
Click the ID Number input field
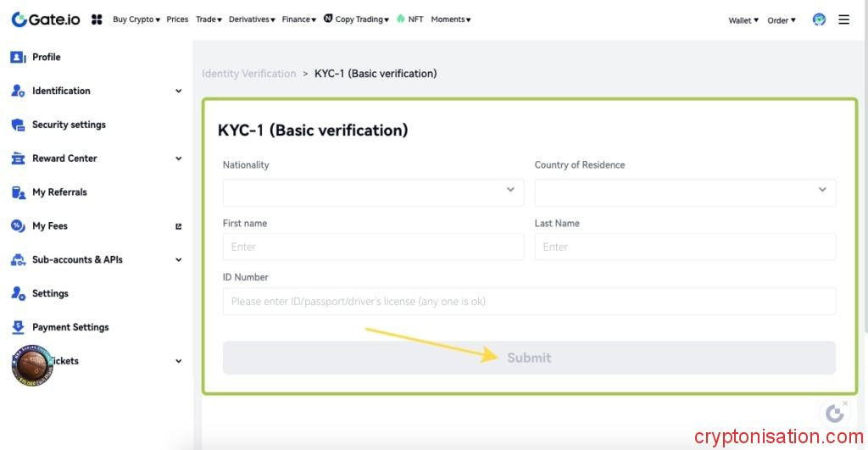tap(529, 301)
